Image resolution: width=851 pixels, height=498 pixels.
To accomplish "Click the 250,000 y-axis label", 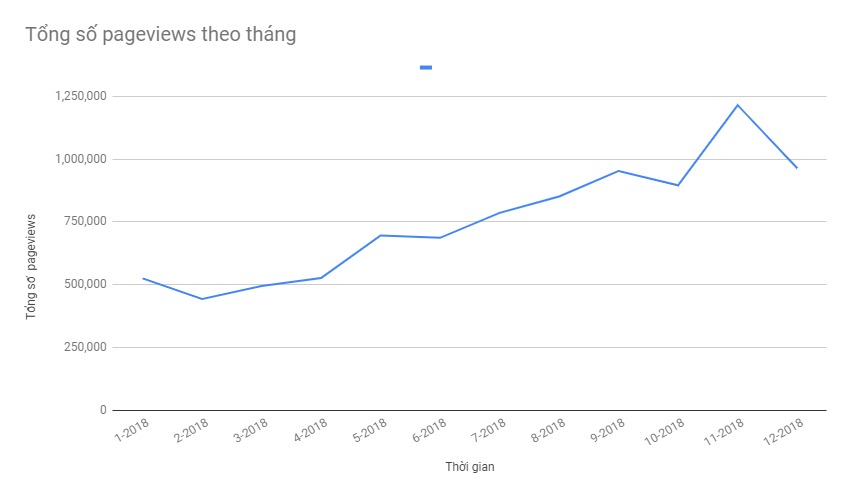I will point(85,347).
